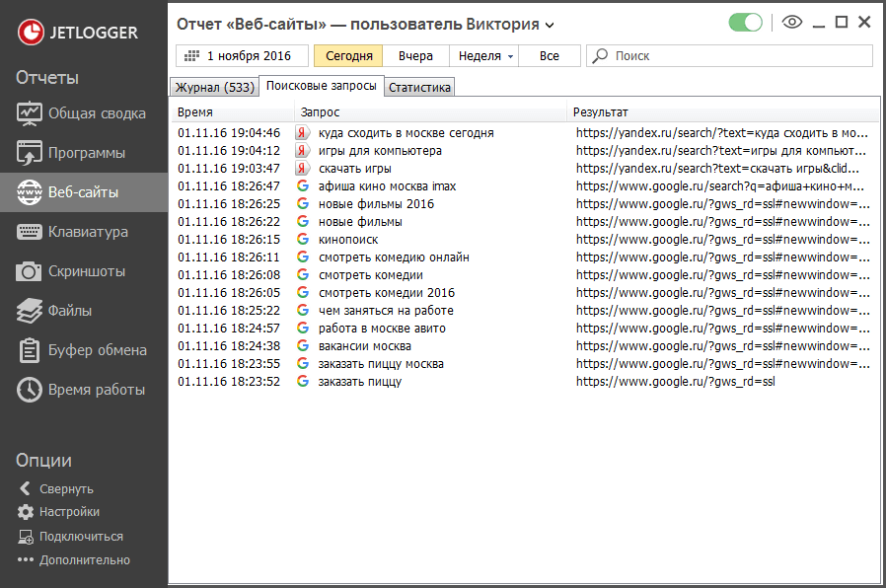Image resolution: width=886 pixels, height=588 pixels.
Task: Select timestamp 01.11.16 18:26:22
Action: click(228, 221)
